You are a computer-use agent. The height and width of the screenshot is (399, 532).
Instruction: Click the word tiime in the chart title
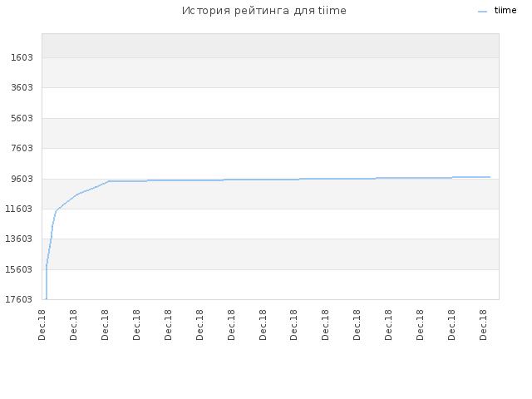pos(332,11)
